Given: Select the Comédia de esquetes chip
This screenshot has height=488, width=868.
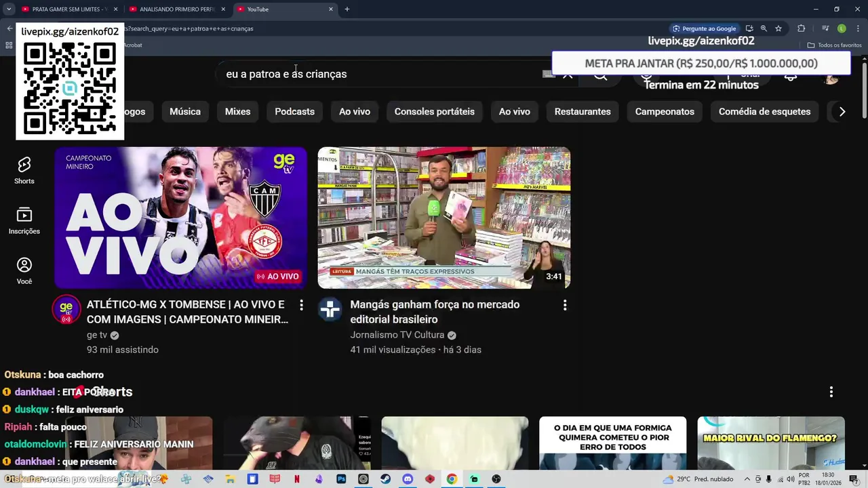Looking at the screenshot, I should [x=764, y=112].
